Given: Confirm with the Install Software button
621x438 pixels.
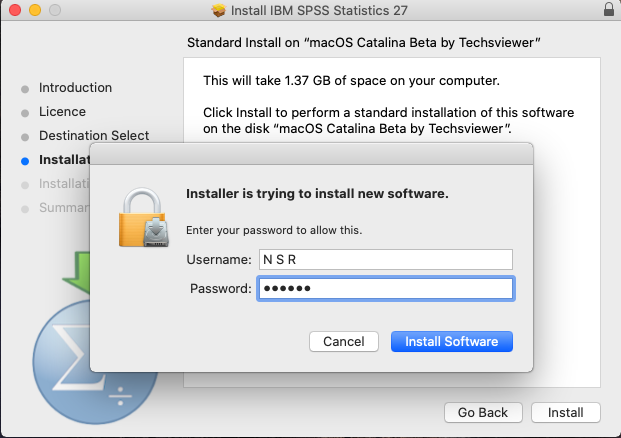Looking at the screenshot, I should [451, 342].
